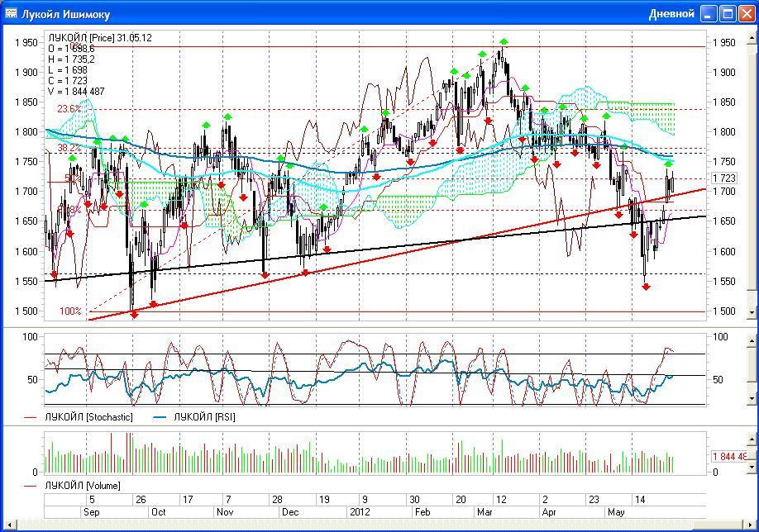Click the H = 1 735,2 value
Screen dimensions: 759x532
point(72,59)
